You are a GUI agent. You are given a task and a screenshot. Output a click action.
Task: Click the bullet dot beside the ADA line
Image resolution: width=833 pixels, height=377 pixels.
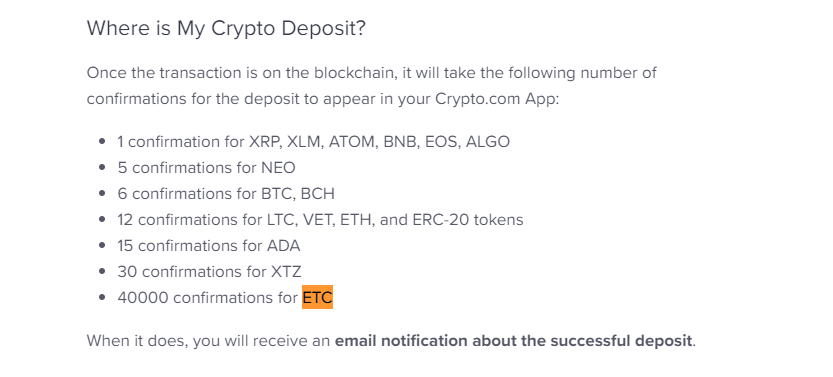(102, 245)
